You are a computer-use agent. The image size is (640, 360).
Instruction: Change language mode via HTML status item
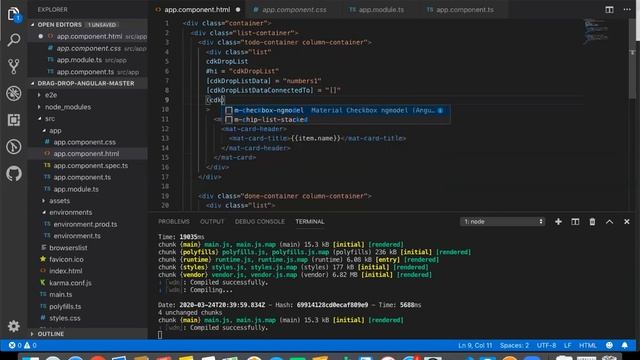point(588,345)
